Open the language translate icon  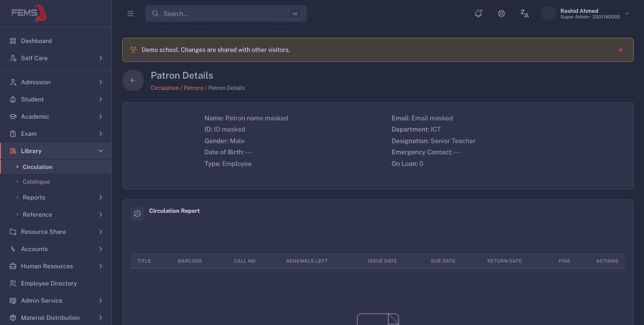(x=524, y=13)
